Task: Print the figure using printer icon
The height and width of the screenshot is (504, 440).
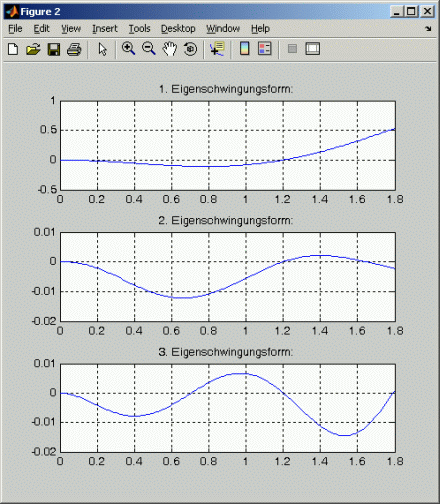Action: pyautogui.click(x=74, y=49)
